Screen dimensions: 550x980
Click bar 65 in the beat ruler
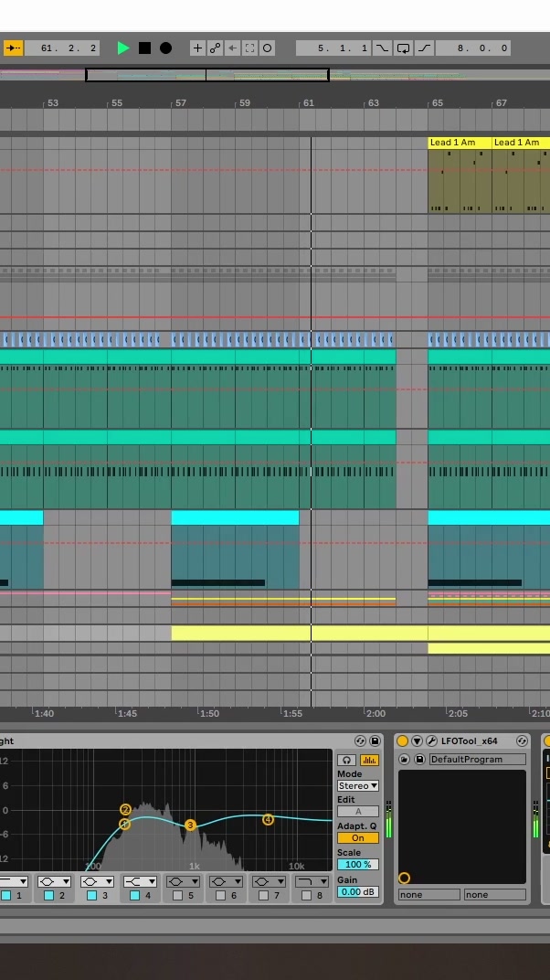437,102
